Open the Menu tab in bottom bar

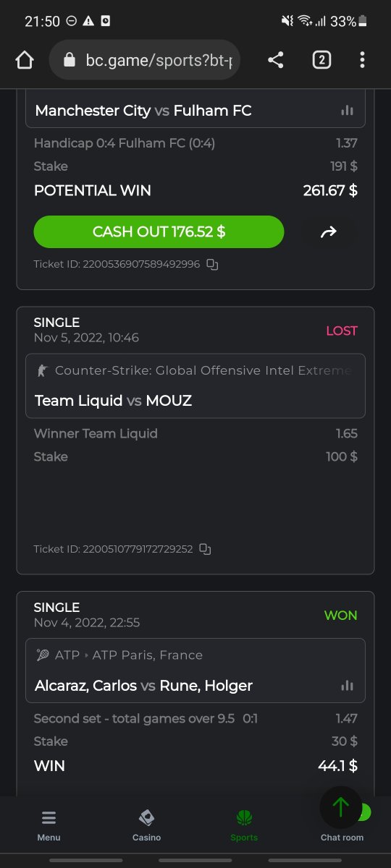point(49,825)
